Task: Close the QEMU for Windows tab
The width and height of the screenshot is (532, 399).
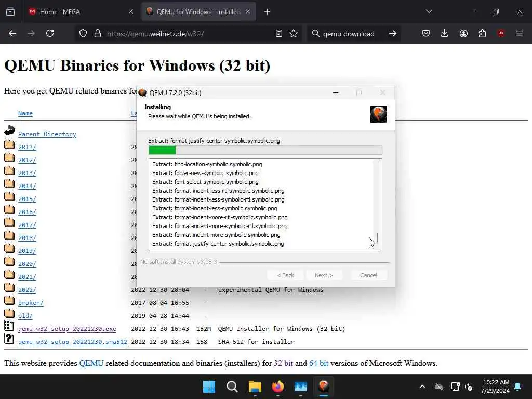Action: point(248,11)
